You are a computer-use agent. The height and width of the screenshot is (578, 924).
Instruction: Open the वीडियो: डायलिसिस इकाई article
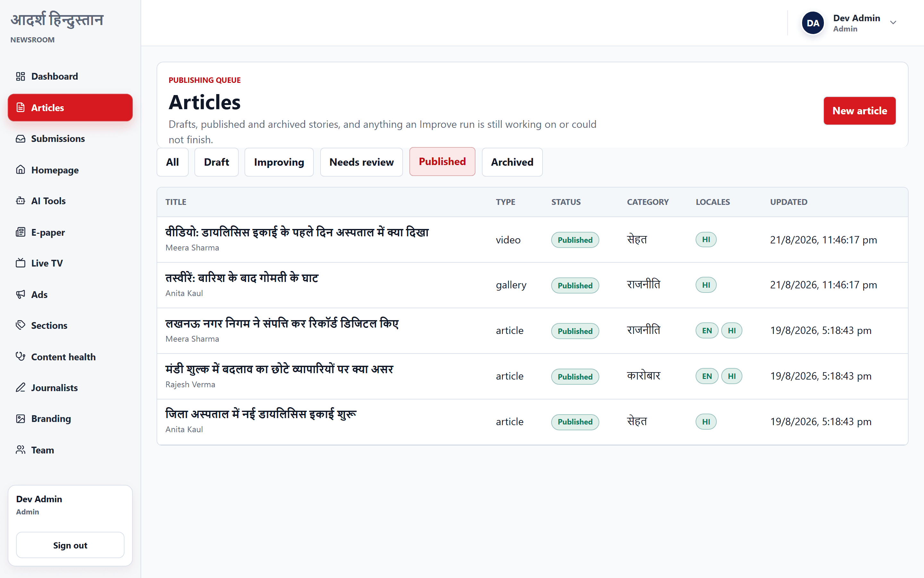pyautogui.click(x=297, y=232)
